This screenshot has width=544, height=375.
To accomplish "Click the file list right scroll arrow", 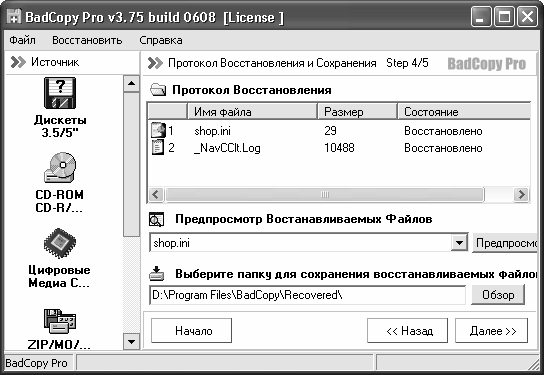I will [521, 194].
